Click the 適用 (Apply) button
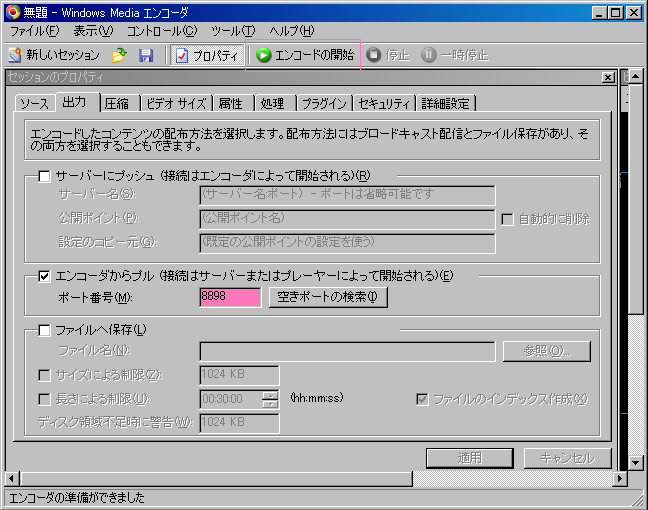 (x=470, y=458)
